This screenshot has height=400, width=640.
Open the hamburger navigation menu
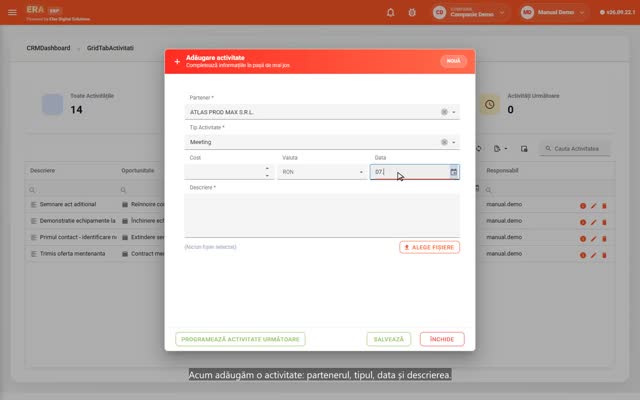(x=12, y=12)
